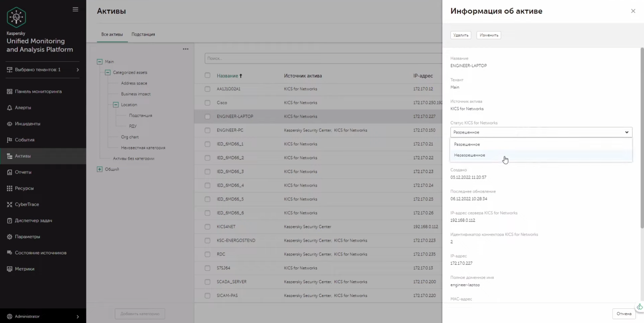Toggle the select-all checkbox in table header

tap(207, 76)
